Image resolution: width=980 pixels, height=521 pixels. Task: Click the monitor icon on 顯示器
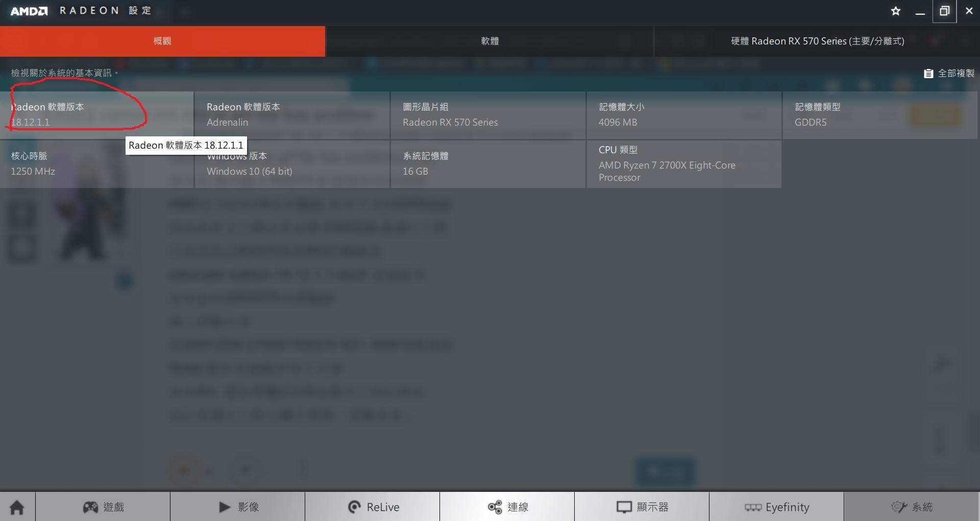[624, 507]
